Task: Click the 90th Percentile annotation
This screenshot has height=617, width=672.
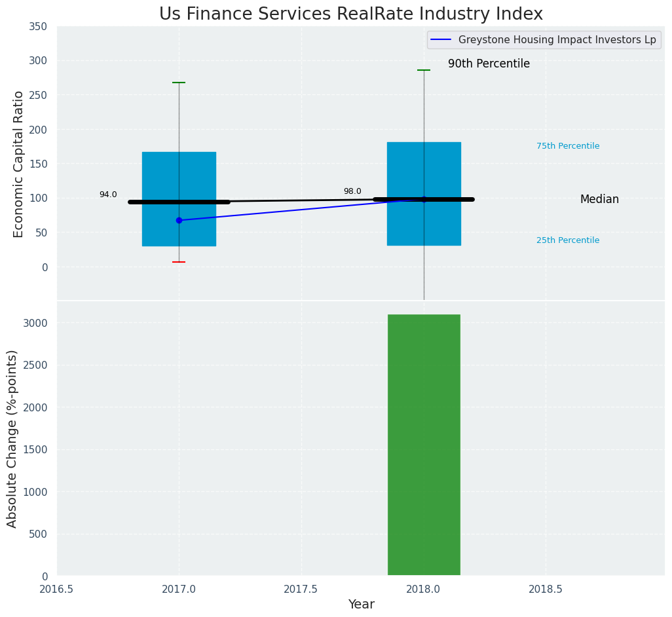Action: pos(489,64)
